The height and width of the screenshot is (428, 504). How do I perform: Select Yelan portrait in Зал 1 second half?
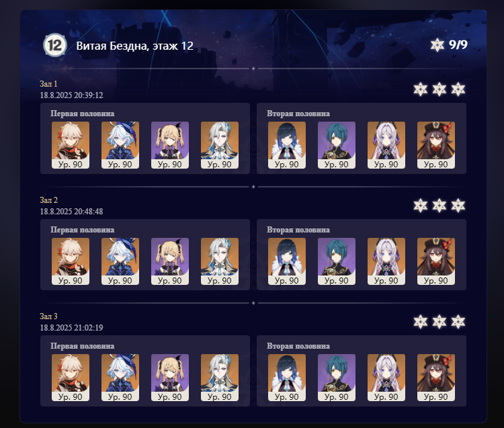pos(287,145)
